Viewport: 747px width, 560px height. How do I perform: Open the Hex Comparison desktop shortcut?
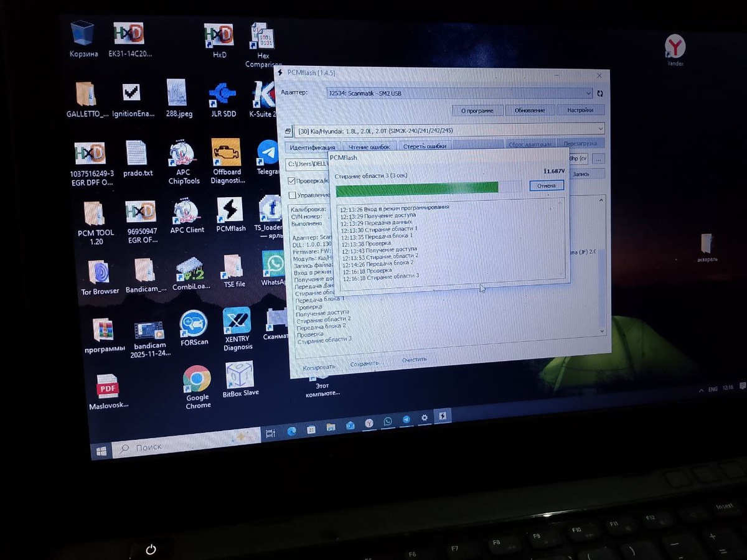point(263,45)
